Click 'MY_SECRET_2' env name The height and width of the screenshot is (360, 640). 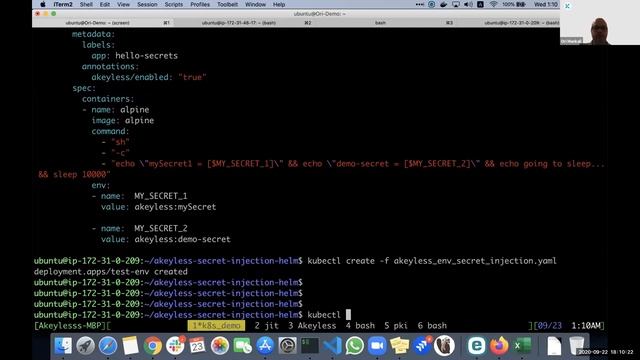point(161,229)
